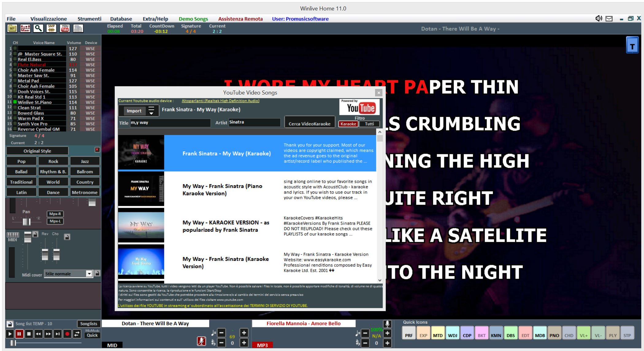Image resolution: width=644 pixels, height=351 pixels.
Task: Open the Midi cover Stile normale dropdown
Action: (89, 274)
